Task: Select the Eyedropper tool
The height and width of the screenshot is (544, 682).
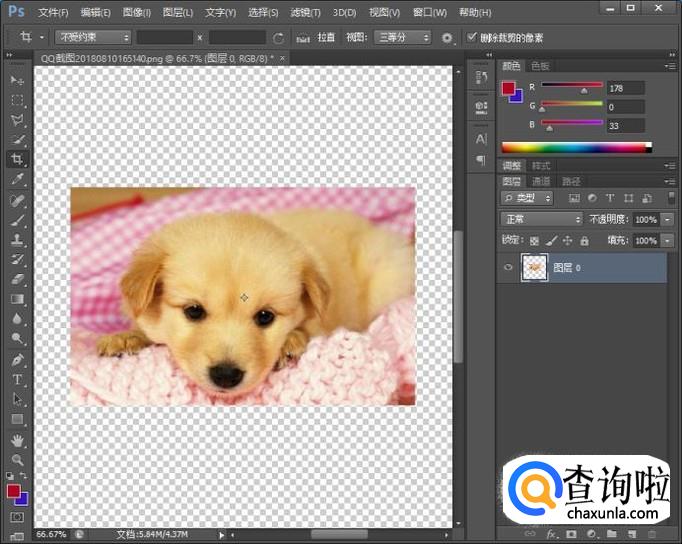Action: click(x=17, y=180)
